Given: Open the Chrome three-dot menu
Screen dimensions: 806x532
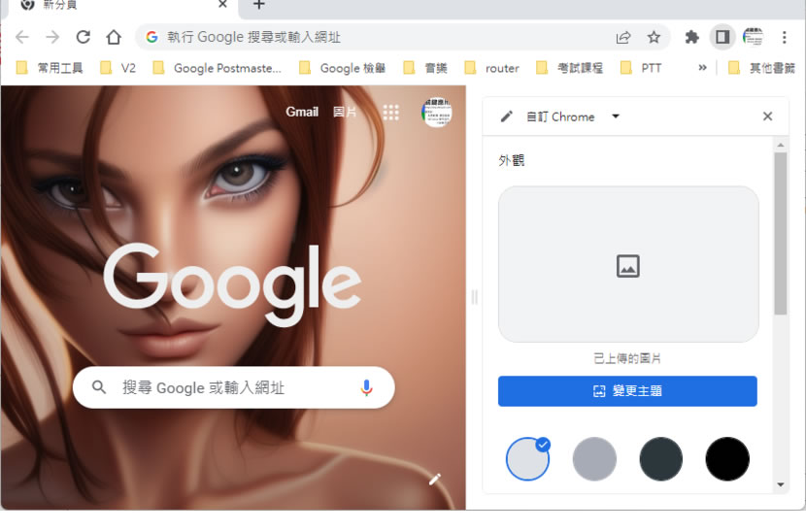Looking at the screenshot, I should [x=784, y=37].
